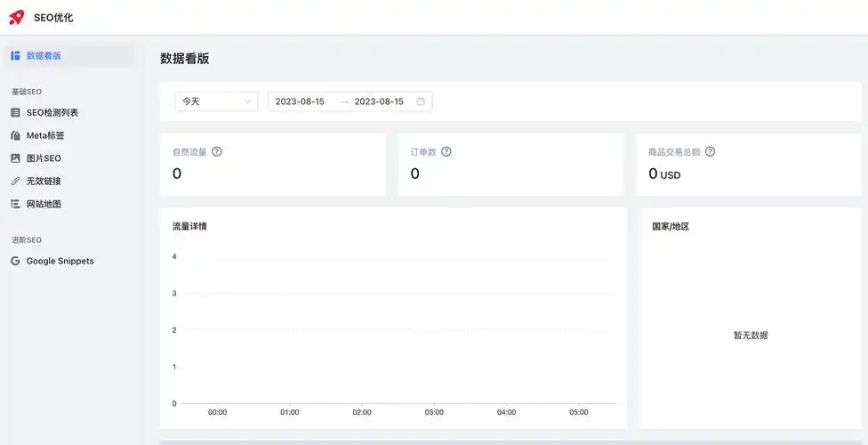Show help tooltip for 商品交易总额

coord(710,151)
